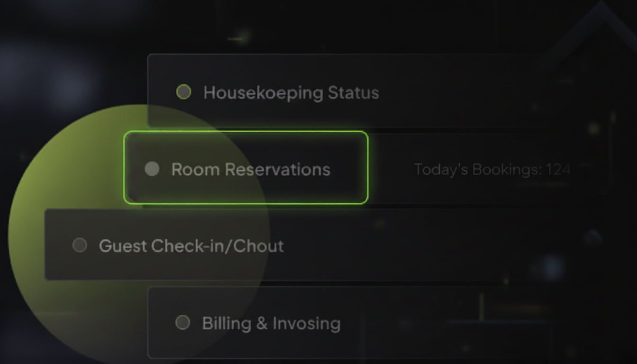Screen dimensions: 637x364
Task: Select the Room Reservations radio dot
Action: click(152, 169)
